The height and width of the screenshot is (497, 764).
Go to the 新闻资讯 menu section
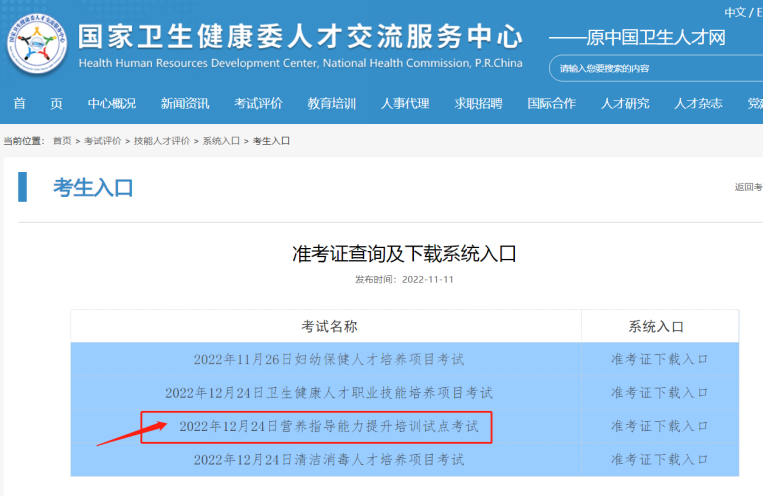[x=185, y=104]
